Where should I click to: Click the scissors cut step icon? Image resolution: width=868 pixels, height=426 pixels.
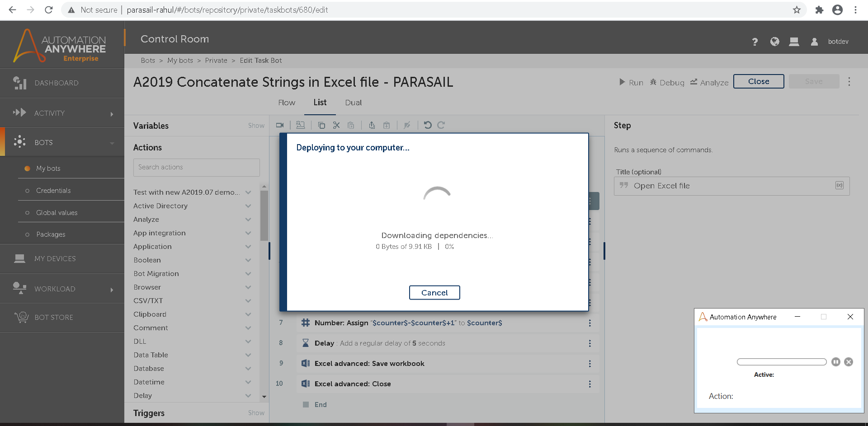click(336, 125)
